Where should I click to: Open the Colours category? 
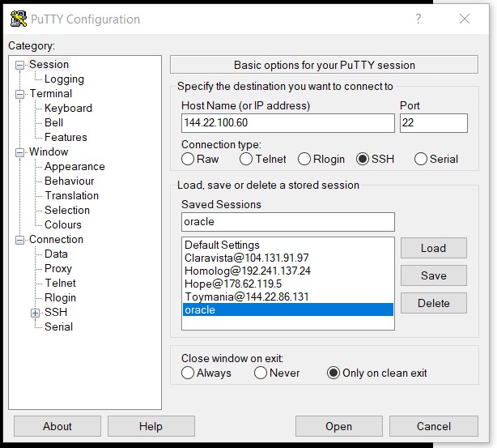(x=63, y=225)
